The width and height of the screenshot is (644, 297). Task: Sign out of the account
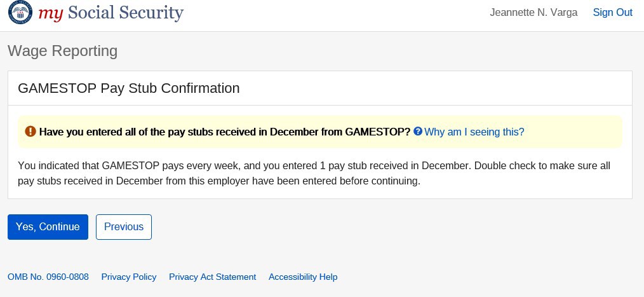click(612, 13)
